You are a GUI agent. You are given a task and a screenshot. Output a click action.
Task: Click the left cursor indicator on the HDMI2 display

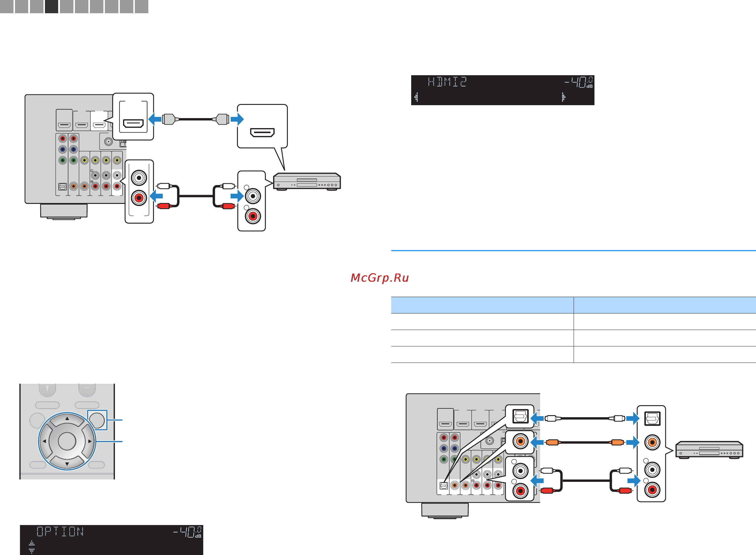point(416,97)
